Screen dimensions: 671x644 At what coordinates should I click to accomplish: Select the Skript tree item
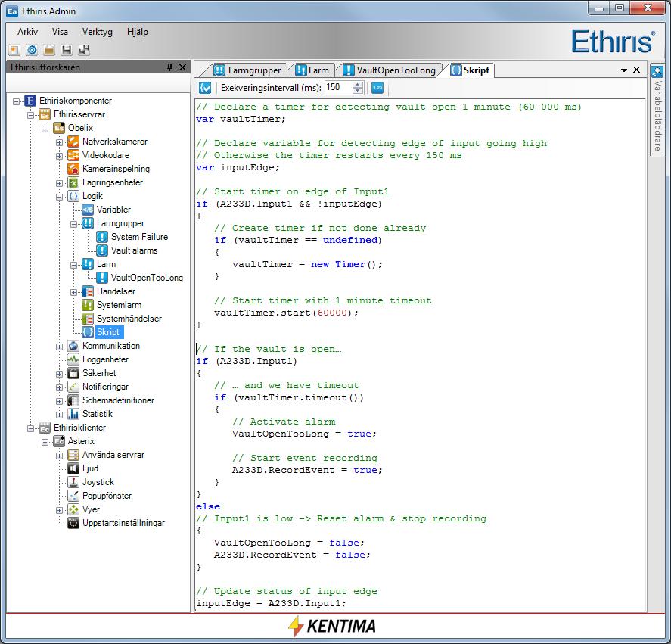(x=108, y=332)
